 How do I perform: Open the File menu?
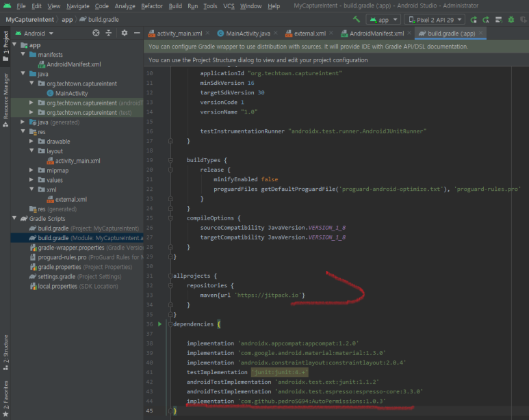click(x=21, y=6)
